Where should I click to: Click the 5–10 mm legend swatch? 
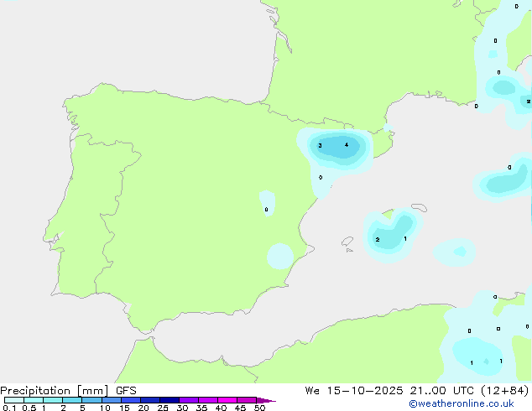click(x=91, y=400)
